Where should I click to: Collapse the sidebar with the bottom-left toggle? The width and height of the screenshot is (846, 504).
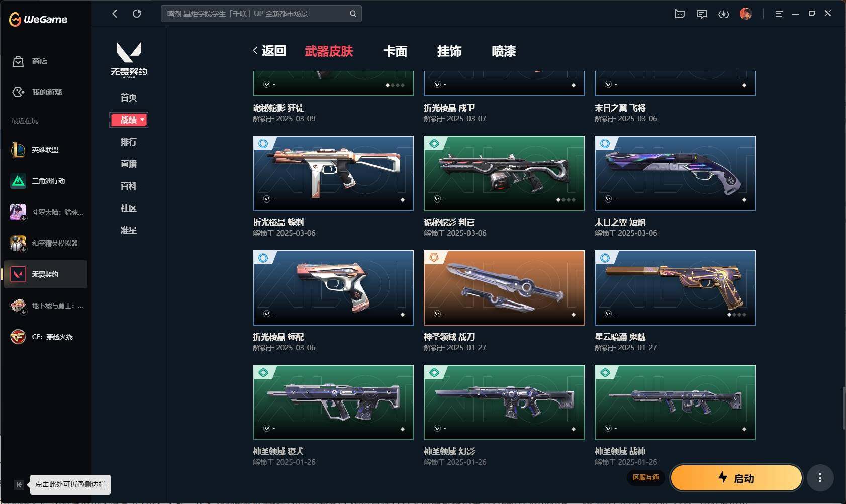(x=19, y=485)
